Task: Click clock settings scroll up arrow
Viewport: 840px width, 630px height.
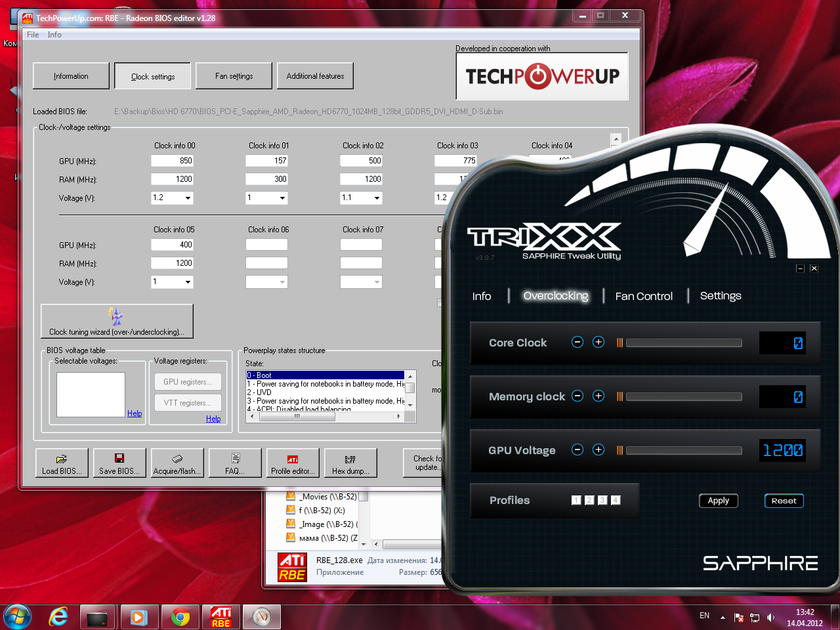Action: [x=616, y=139]
